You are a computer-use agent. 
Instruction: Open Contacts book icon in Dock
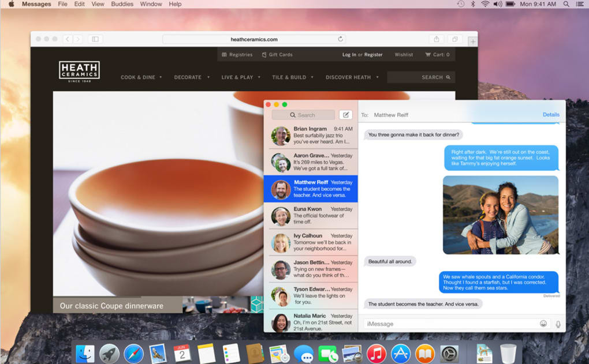(255, 354)
